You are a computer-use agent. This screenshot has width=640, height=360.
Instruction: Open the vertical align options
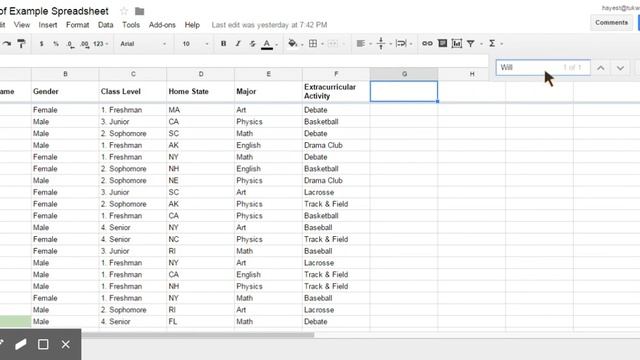(381, 43)
